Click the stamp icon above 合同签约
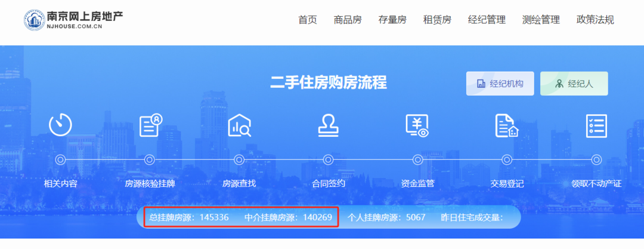Viewport: 644px width, 249px height. point(328,125)
